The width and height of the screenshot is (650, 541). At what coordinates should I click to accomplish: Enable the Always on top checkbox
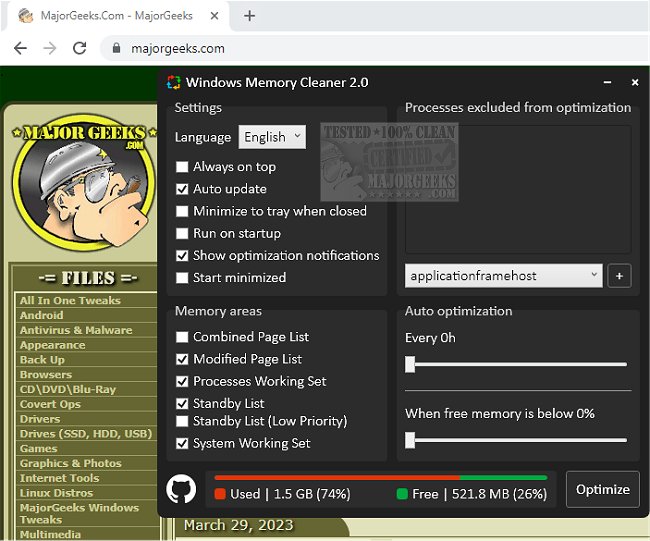182,167
